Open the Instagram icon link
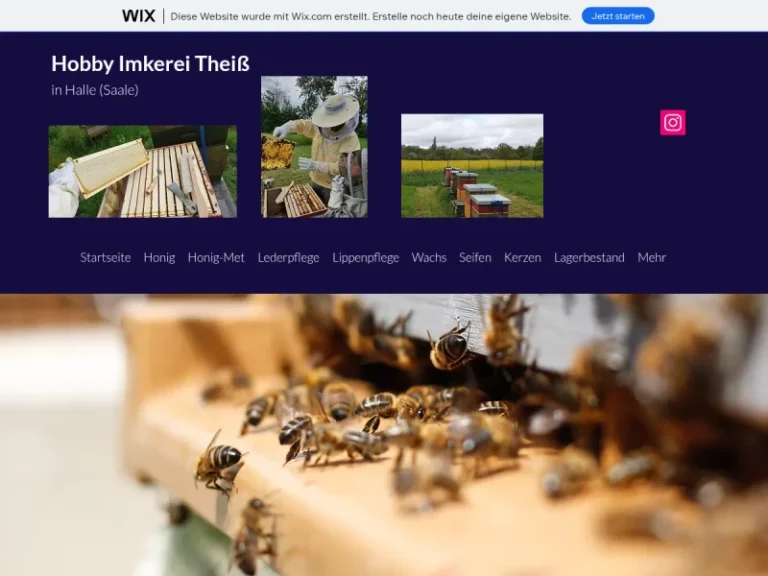 [x=672, y=122]
